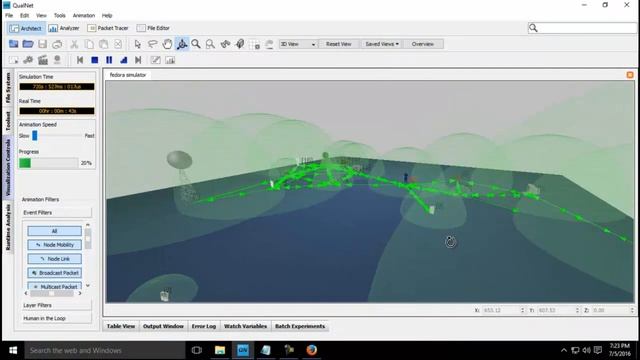The width and height of the screenshot is (640, 360).
Task: Skip to the end of the simulation
Action: [x=138, y=60]
